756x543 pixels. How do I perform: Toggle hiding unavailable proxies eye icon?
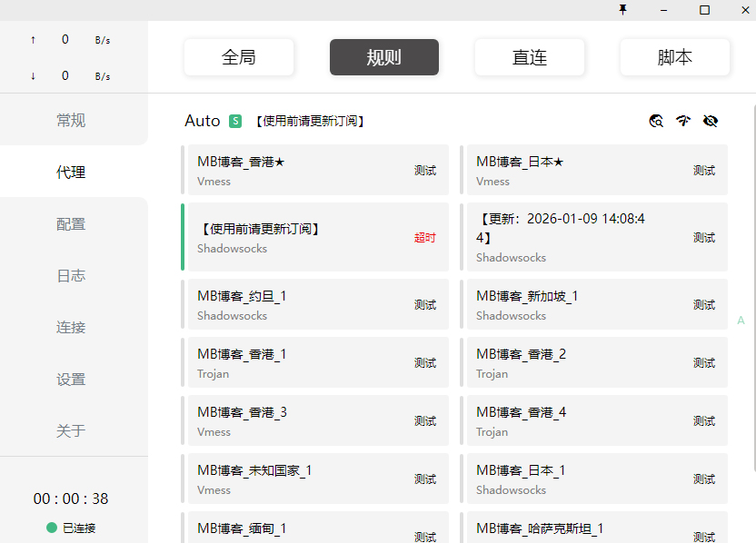pos(711,121)
